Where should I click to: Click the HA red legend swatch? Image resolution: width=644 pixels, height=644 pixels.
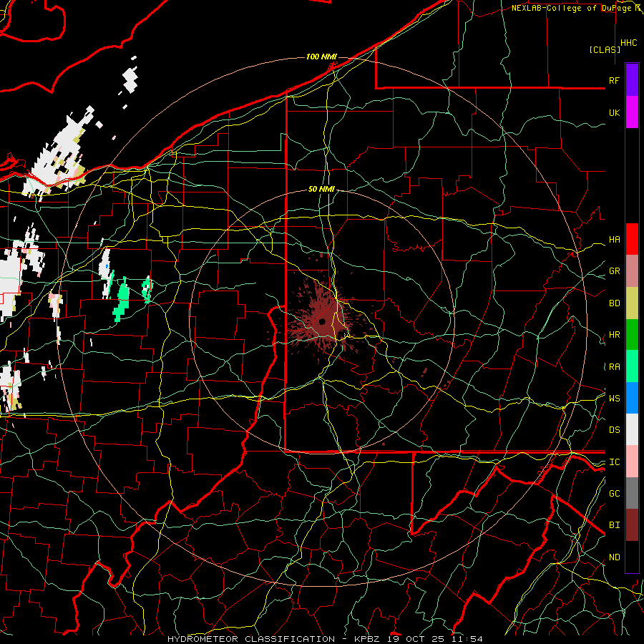[632, 239]
